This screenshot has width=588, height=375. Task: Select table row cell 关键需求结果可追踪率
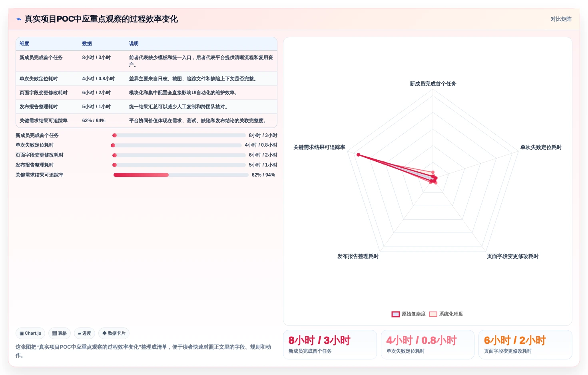[x=44, y=121]
